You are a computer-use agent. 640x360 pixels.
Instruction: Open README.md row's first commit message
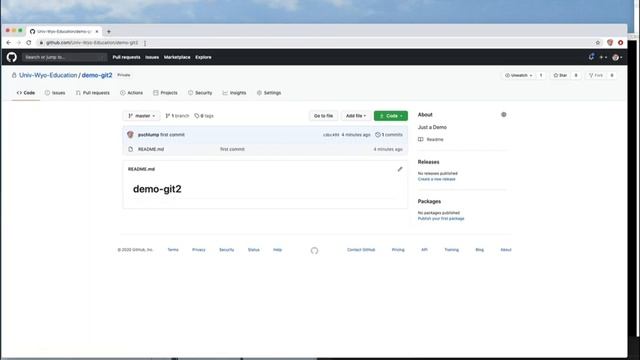click(232, 149)
